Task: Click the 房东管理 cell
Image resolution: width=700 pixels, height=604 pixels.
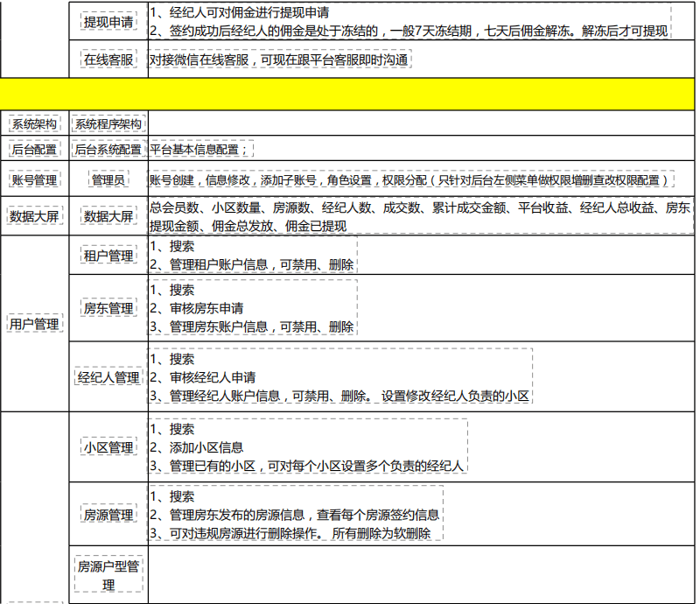Action: 108,308
